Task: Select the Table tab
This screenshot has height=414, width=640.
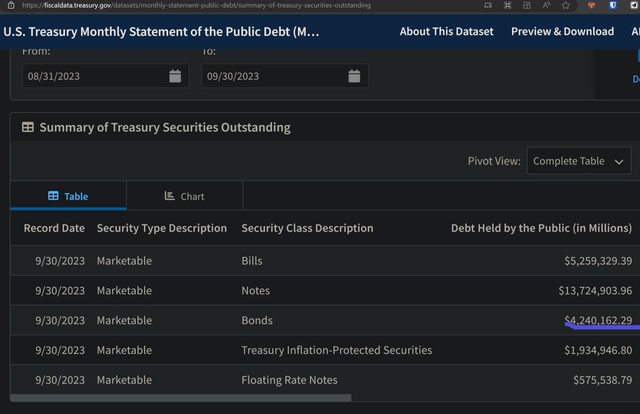Action: pos(68,197)
